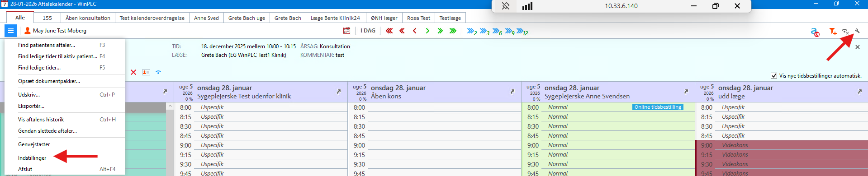Choose Udskriv menu item
This screenshot has width=868, height=176.
point(65,95)
